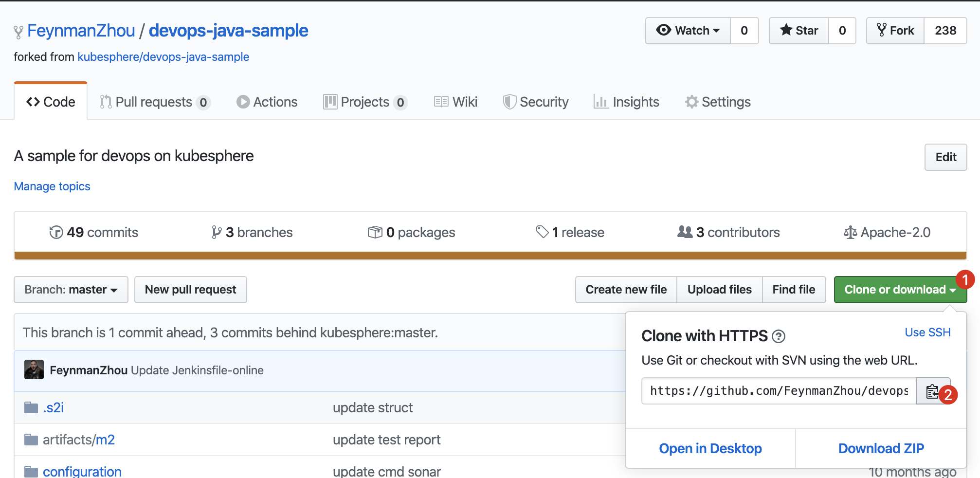
Task: View 3 branches
Action: [252, 232]
